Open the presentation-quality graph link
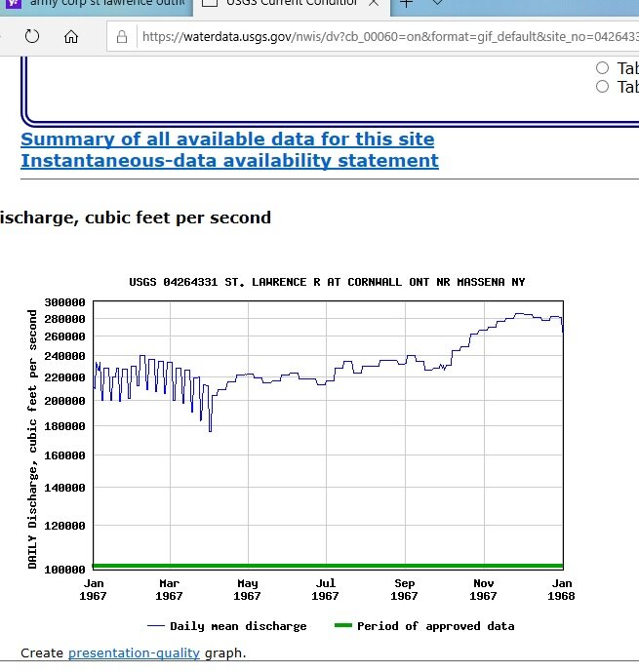The height and width of the screenshot is (672, 639). (x=134, y=652)
